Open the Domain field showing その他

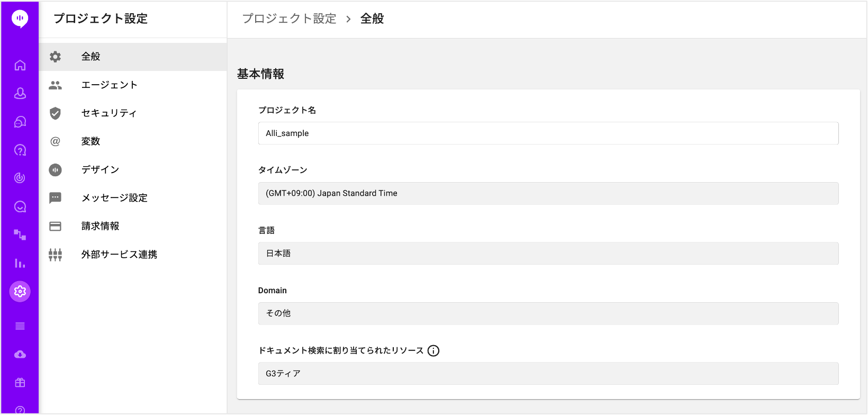point(547,313)
